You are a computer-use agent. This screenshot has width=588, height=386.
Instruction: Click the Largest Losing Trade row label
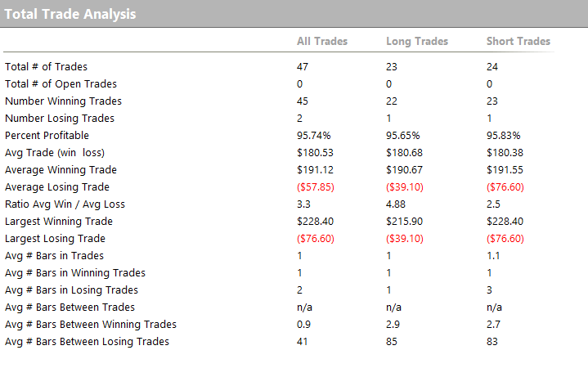point(55,239)
